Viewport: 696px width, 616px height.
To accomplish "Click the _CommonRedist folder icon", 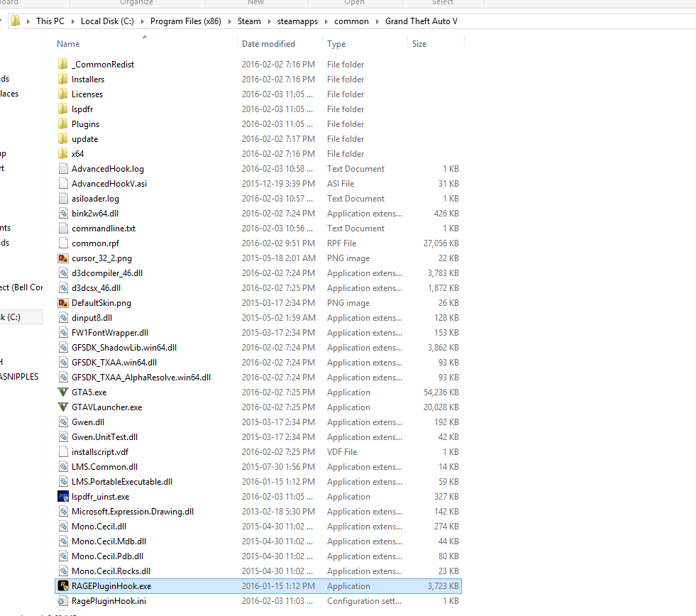I will point(63,64).
